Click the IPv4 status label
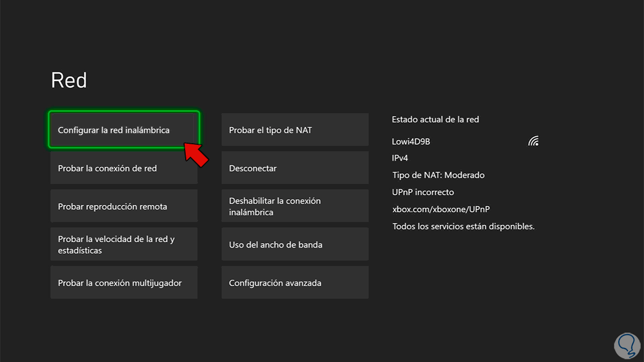The image size is (644, 362). tap(400, 158)
